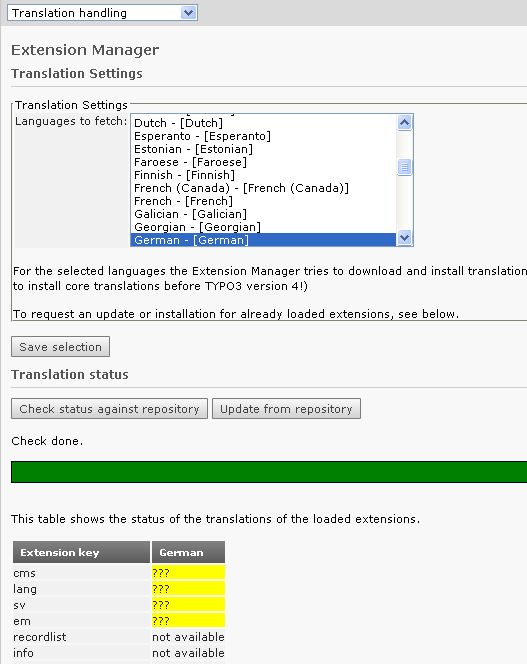Screen dimensions: 527x664
Task: Select Faroese in languages list
Action: pos(264,162)
